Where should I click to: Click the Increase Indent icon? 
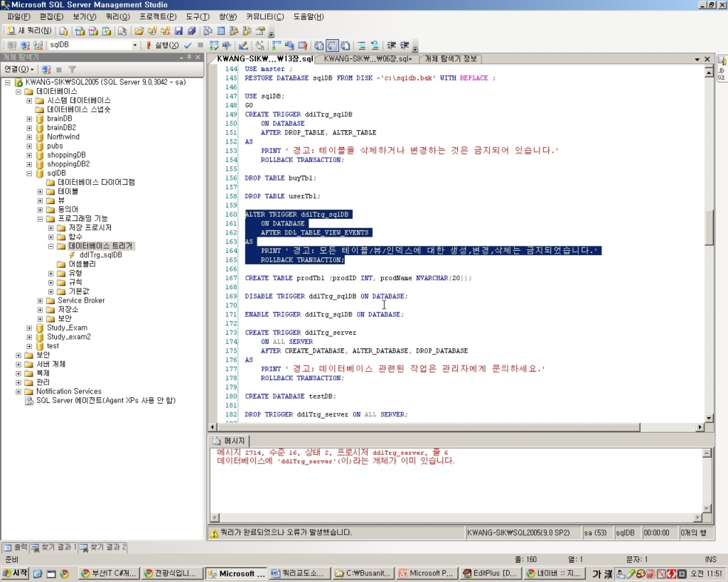click(x=405, y=45)
